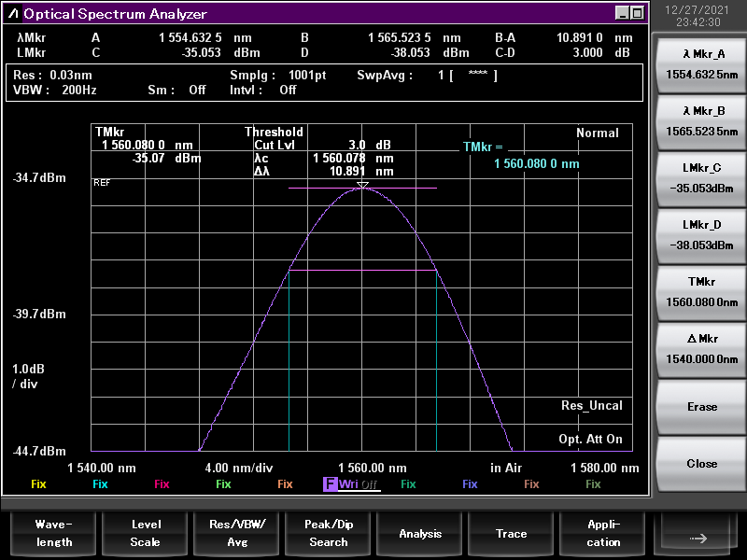747x560 pixels.
Task: Click marker B value 1 565.523 5
Action: coord(400,37)
